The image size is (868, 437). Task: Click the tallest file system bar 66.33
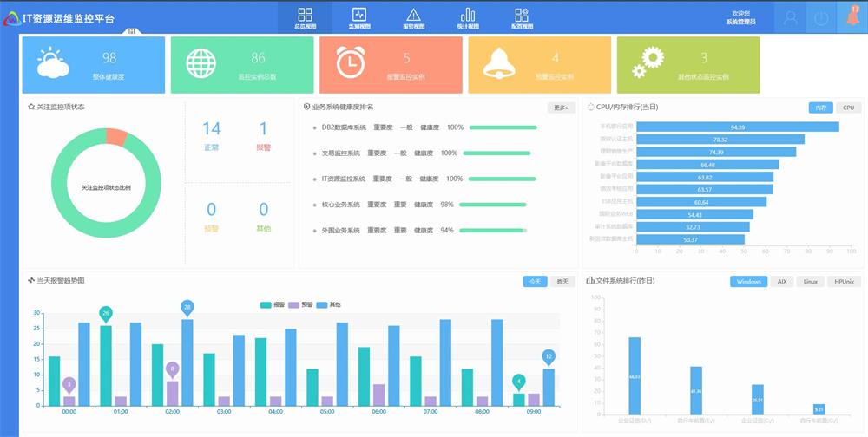(x=635, y=376)
